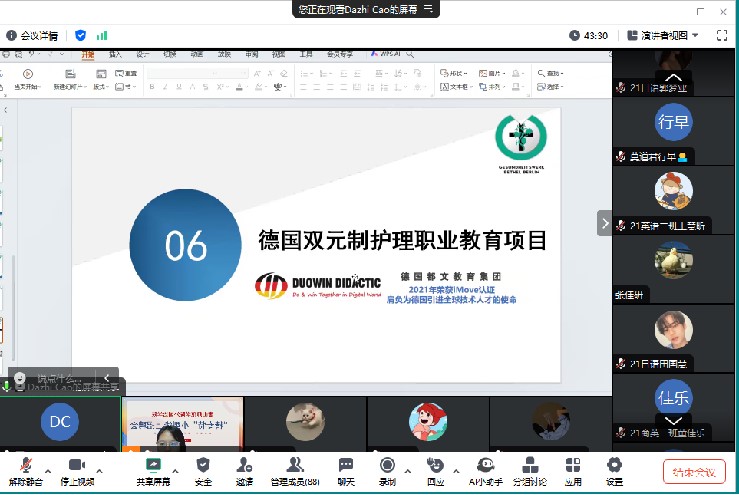
Task: Open the Chat (聊天) panel
Action: pos(346,466)
